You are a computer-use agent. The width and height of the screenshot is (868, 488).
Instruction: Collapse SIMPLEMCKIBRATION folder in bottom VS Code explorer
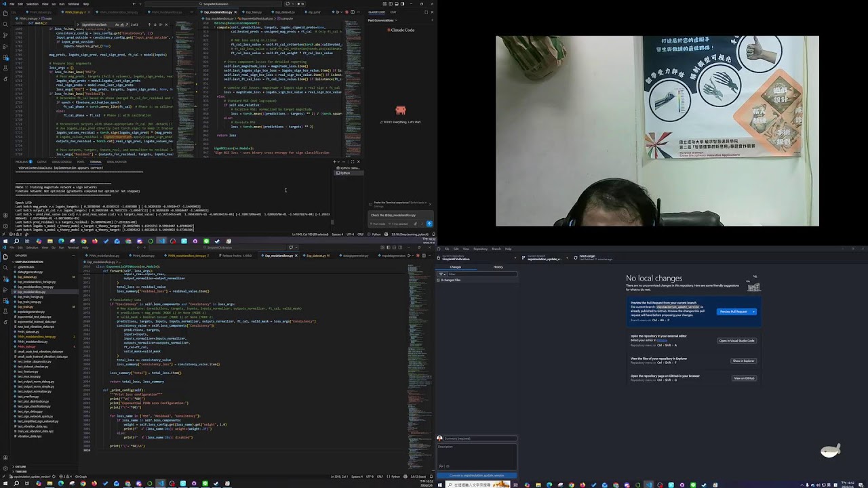click(x=29, y=262)
